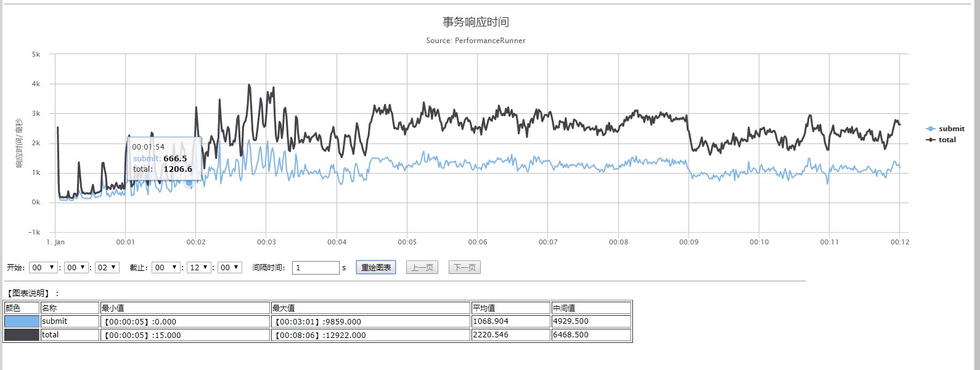Click the Source: PerformanceRunner subtitle
980x370 pixels.
coord(476,41)
